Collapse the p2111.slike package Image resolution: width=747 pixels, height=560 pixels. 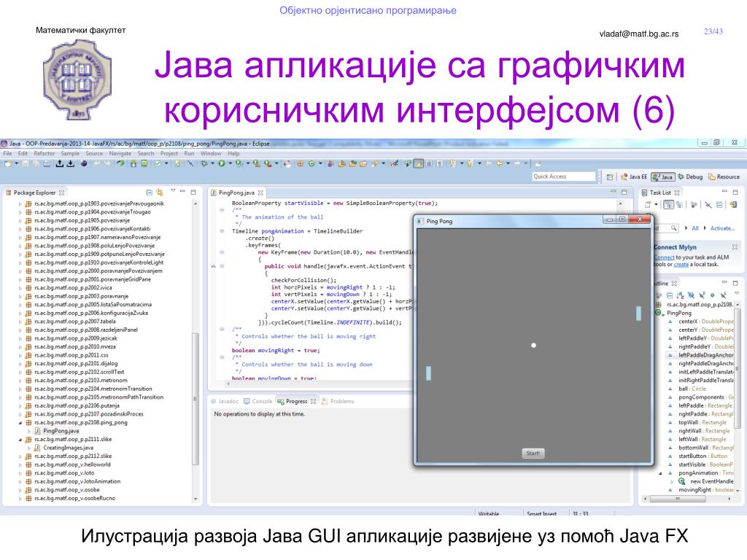[x=20, y=440]
